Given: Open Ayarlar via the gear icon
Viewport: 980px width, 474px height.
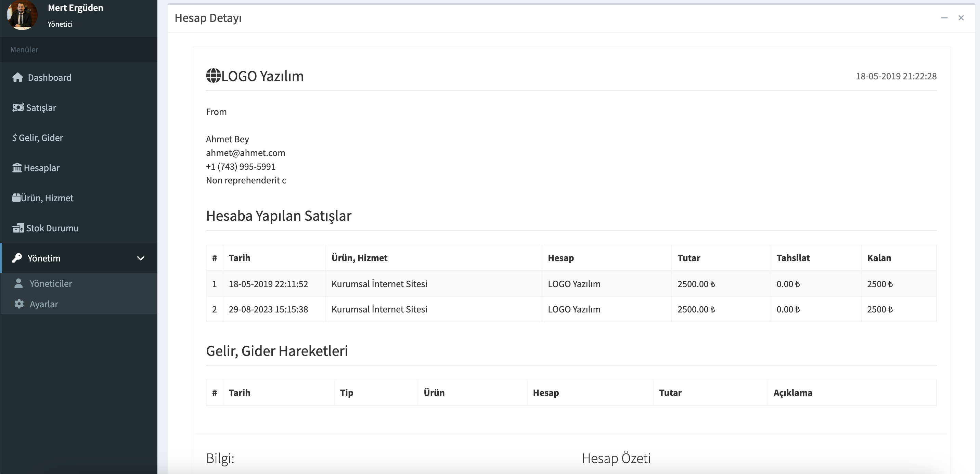Looking at the screenshot, I should tap(18, 304).
